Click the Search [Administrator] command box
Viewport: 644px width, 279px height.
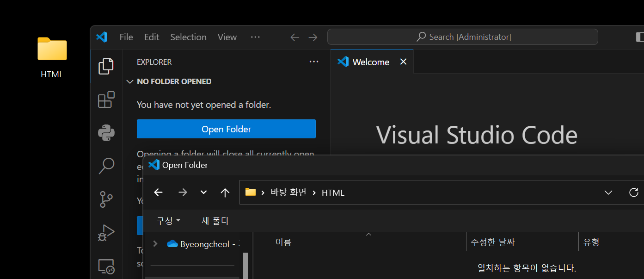click(x=463, y=37)
